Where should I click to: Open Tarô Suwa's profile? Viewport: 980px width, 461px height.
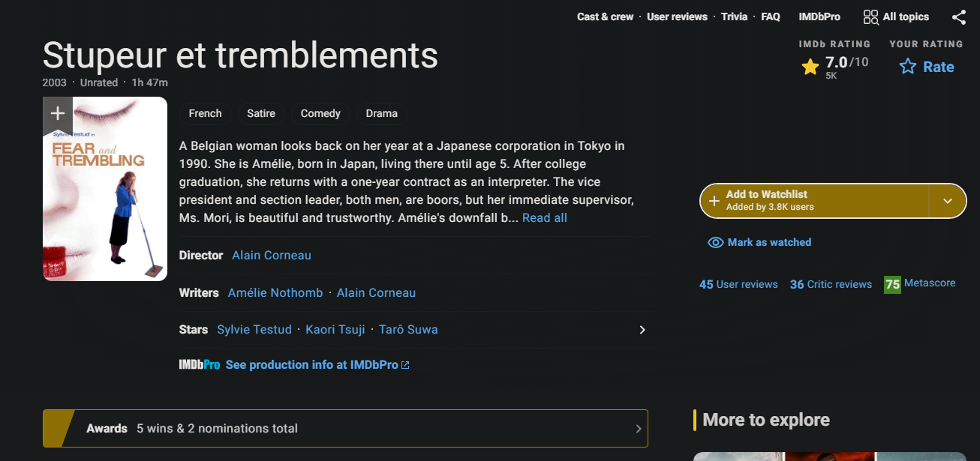tap(408, 330)
